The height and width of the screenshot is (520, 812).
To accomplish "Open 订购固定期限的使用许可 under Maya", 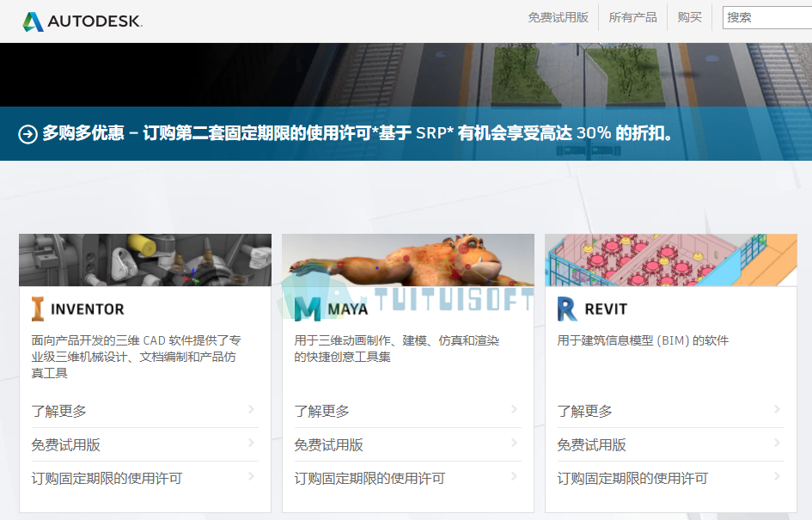I will (x=408, y=479).
